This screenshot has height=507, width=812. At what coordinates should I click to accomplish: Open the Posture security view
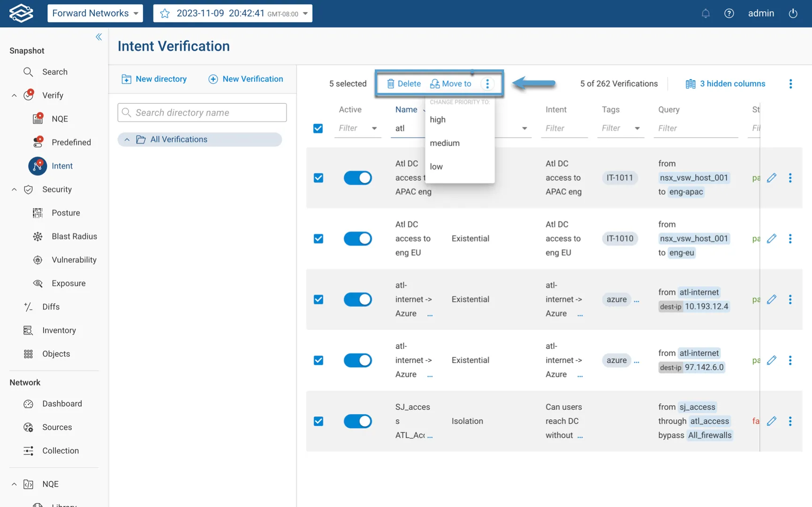[66, 213]
